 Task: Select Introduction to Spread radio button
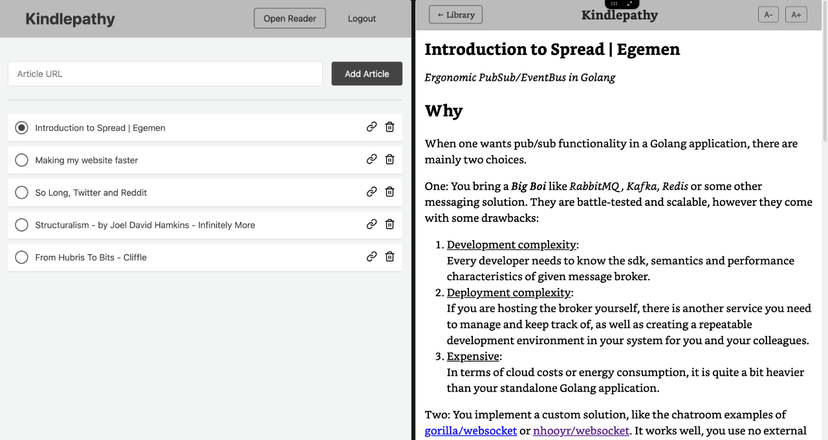coord(22,128)
